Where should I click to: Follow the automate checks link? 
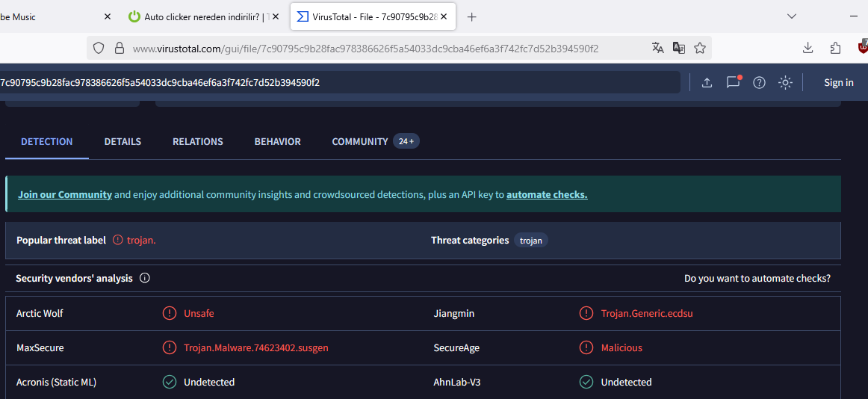pos(547,195)
